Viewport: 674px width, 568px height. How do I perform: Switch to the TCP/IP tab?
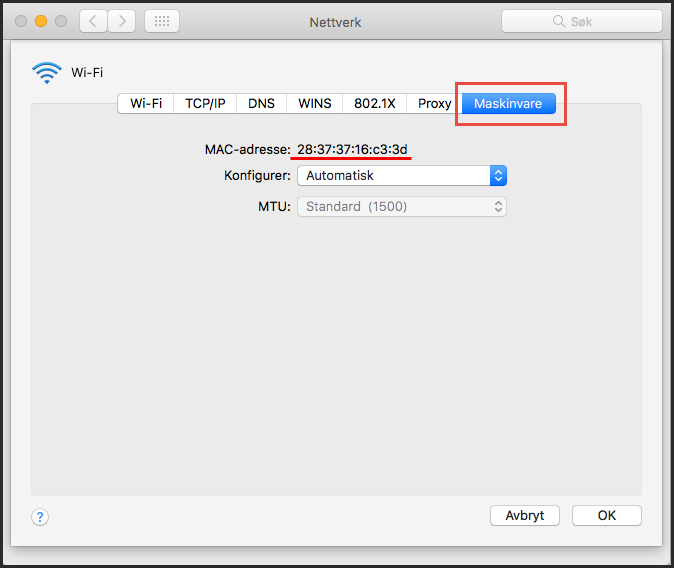click(205, 104)
